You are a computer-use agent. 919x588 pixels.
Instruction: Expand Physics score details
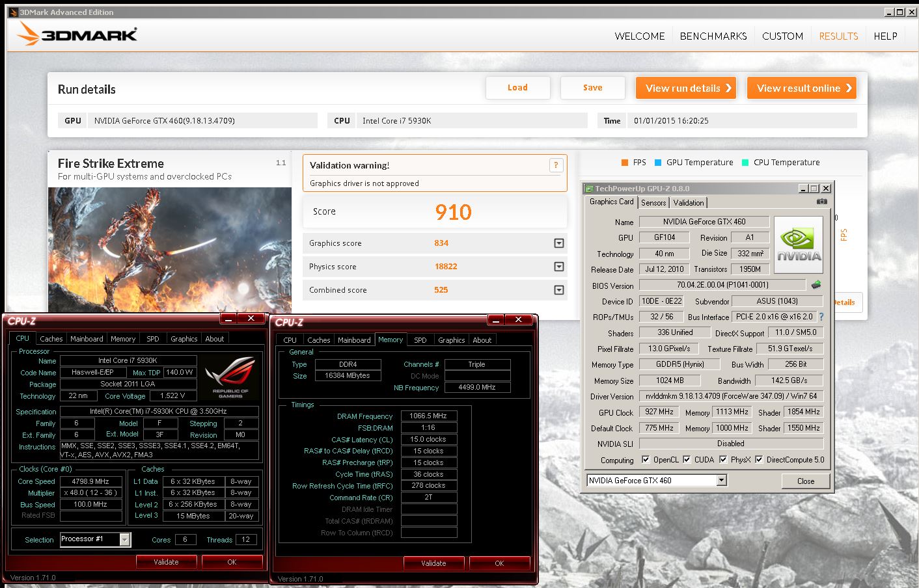click(x=559, y=267)
